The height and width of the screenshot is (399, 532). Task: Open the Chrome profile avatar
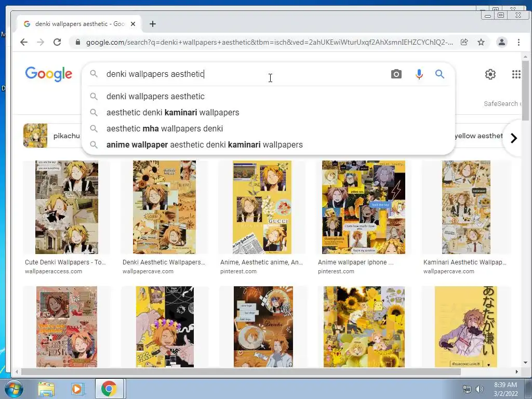(501, 42)
